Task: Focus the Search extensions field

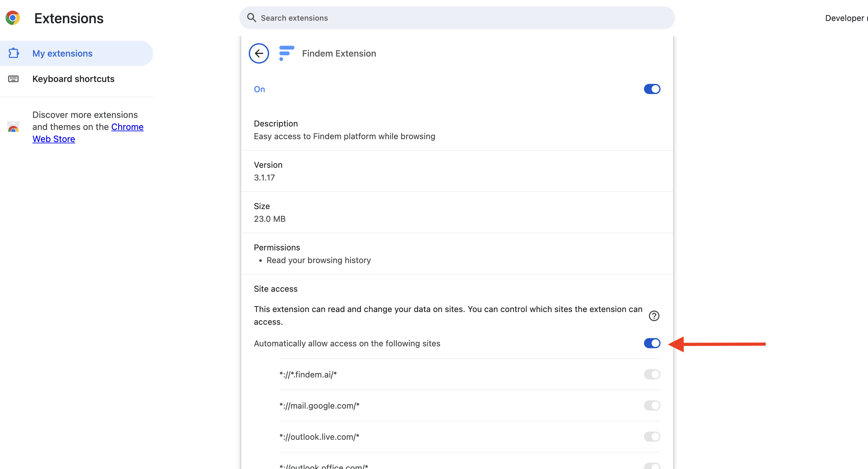Action: (x=457, y=18)
